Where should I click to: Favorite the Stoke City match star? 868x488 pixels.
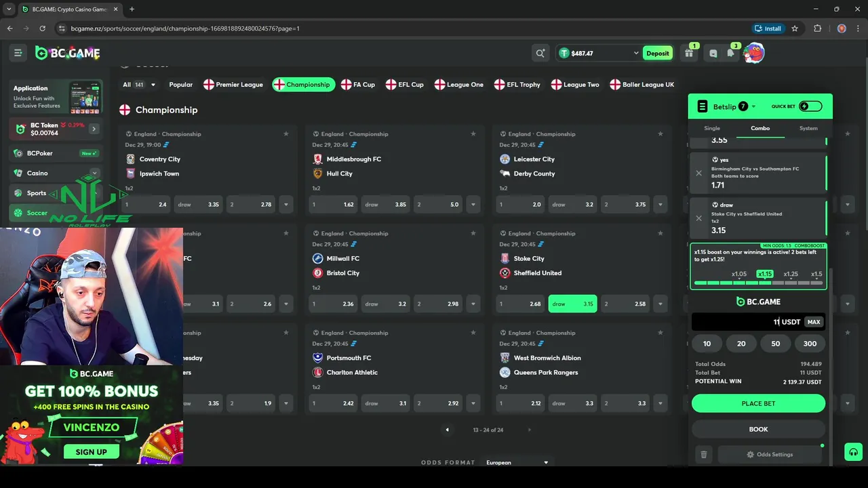[x=660, y=233]
